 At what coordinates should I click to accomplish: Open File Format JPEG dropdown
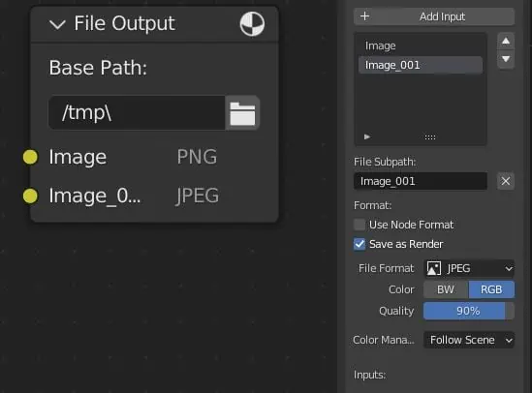click(x=469, y=268)
